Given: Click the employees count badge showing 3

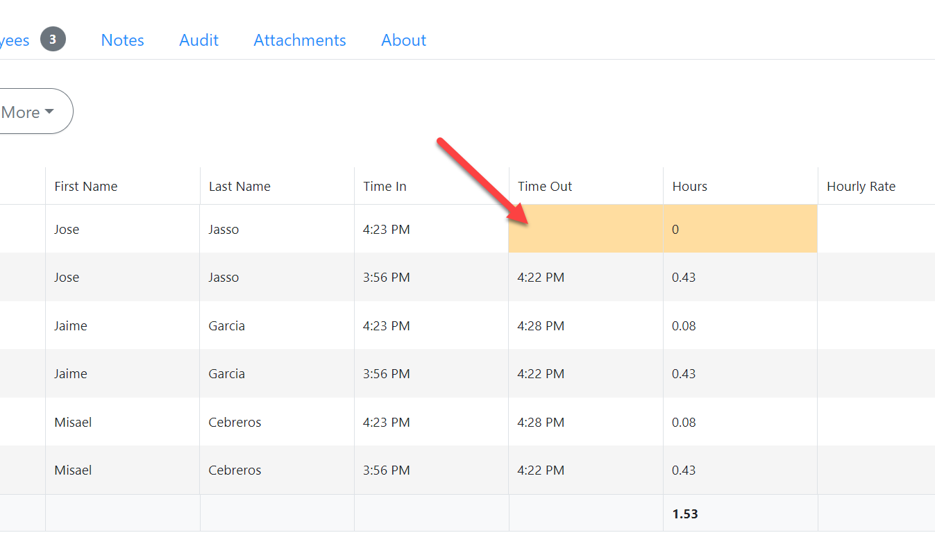Looking at the screenshot, I should point(53,40).
